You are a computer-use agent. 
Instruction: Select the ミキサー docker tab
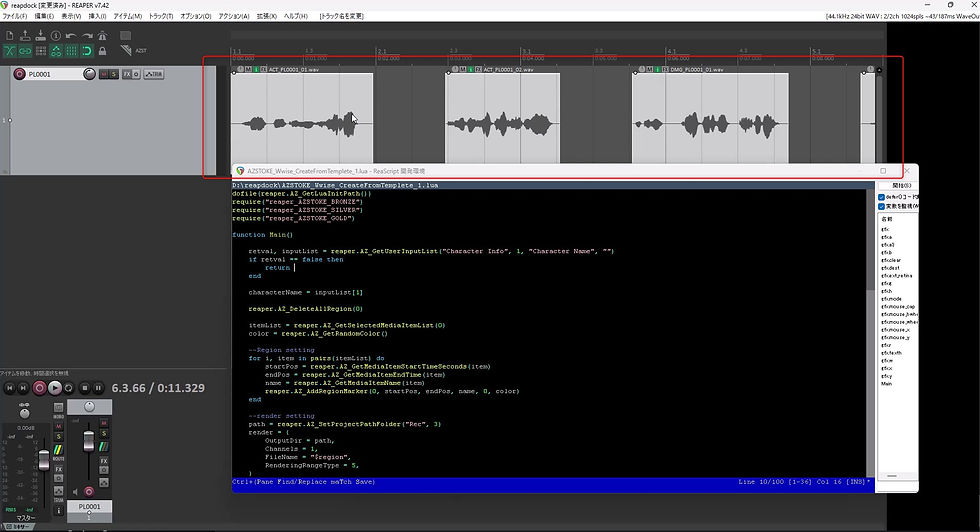click(x=18, y=526)
